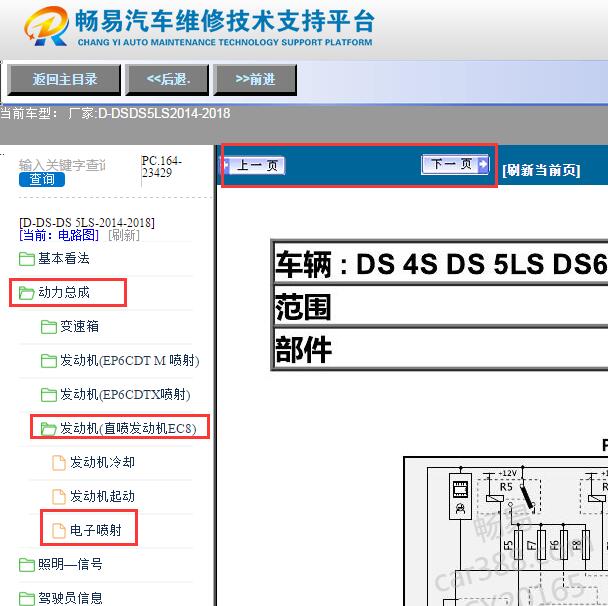Open the 变速箱 folder icon
This screenshot has height=606, width=608.
[49, 326]
